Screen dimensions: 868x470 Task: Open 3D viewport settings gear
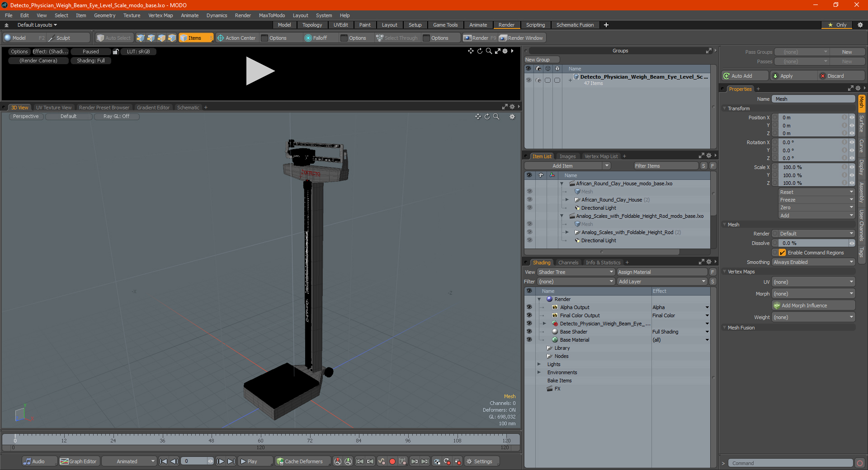pos(512,117)
